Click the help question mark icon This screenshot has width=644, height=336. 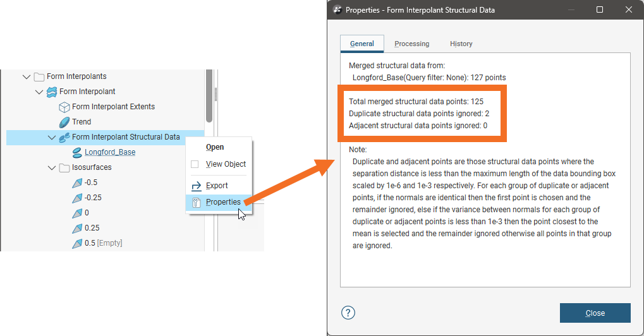click(348, 313)
